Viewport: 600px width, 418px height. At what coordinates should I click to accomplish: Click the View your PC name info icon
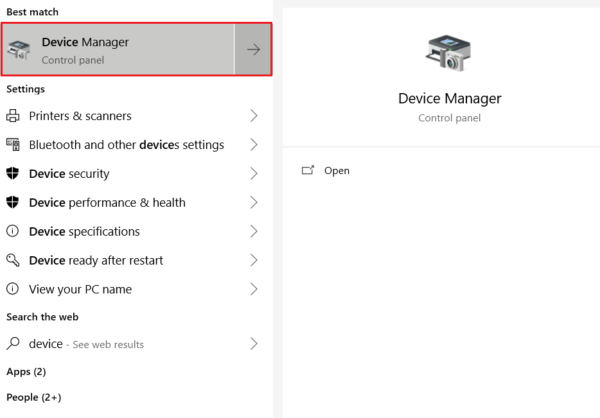coord(13,289)
